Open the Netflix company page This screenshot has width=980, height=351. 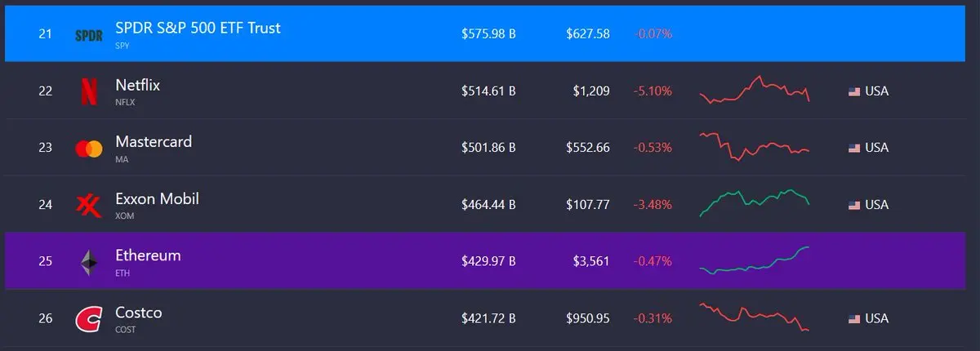point(137,85)
